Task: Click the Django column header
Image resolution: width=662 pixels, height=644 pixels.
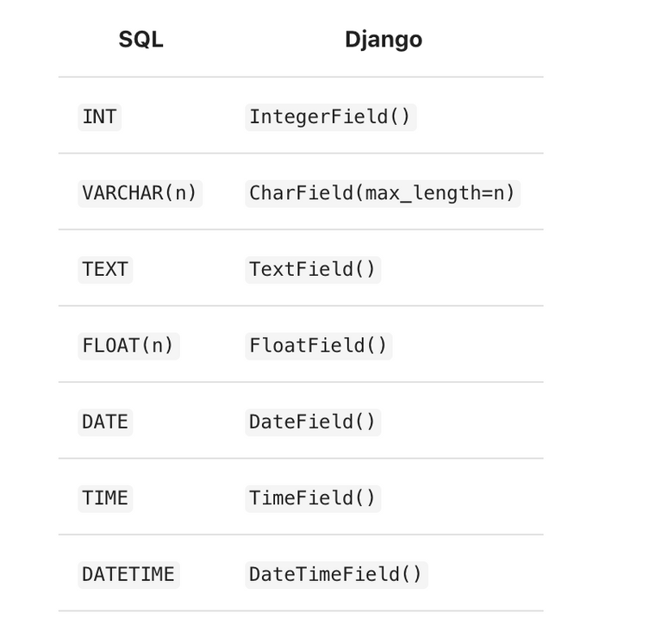Action: pos(384,40)
